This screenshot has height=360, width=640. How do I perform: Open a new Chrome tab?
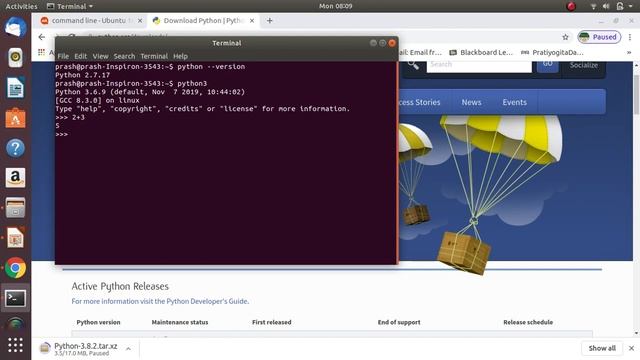pos(269,20)
